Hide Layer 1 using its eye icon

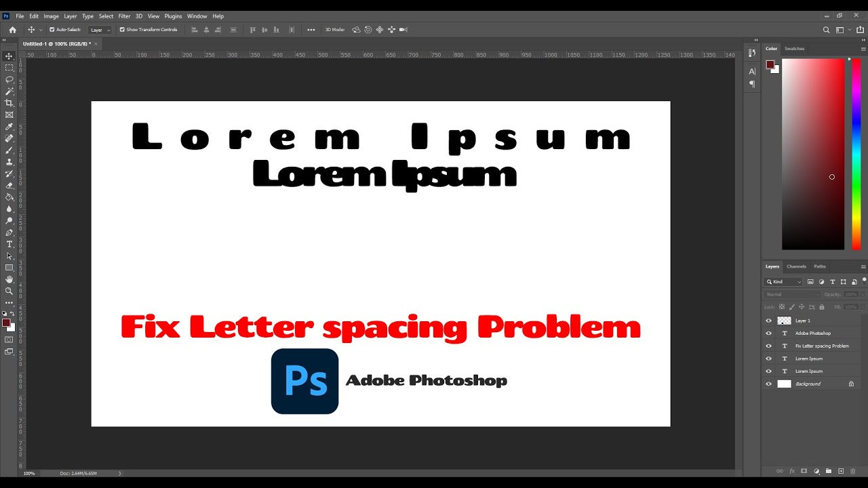pyautogui.click(x=768, y=321)
